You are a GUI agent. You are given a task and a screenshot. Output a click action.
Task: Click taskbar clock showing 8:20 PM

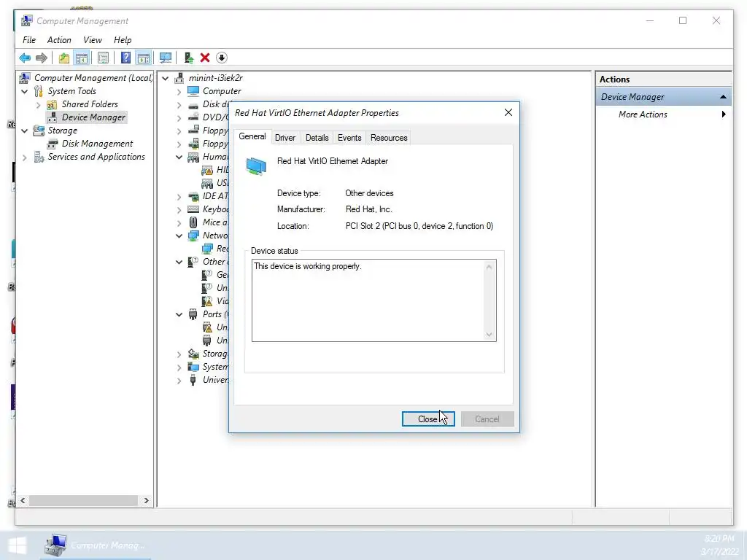[x=719, y=539]
